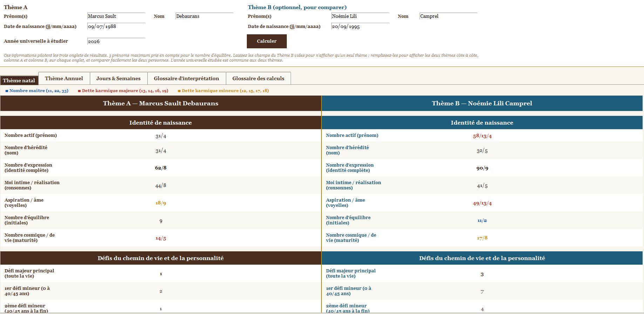Click the Nom field containing Camprel
Screen dimensions: 644x314
coord(448,16)
